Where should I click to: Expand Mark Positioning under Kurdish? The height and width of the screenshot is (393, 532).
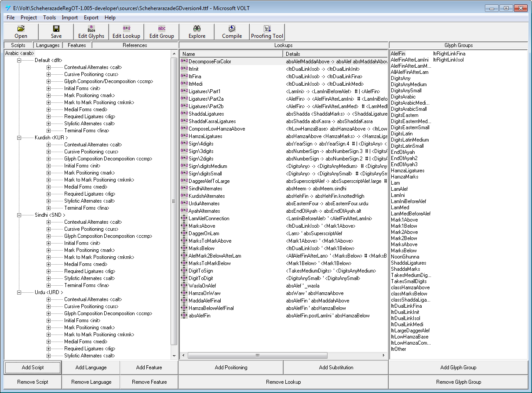tap(48, 173)
